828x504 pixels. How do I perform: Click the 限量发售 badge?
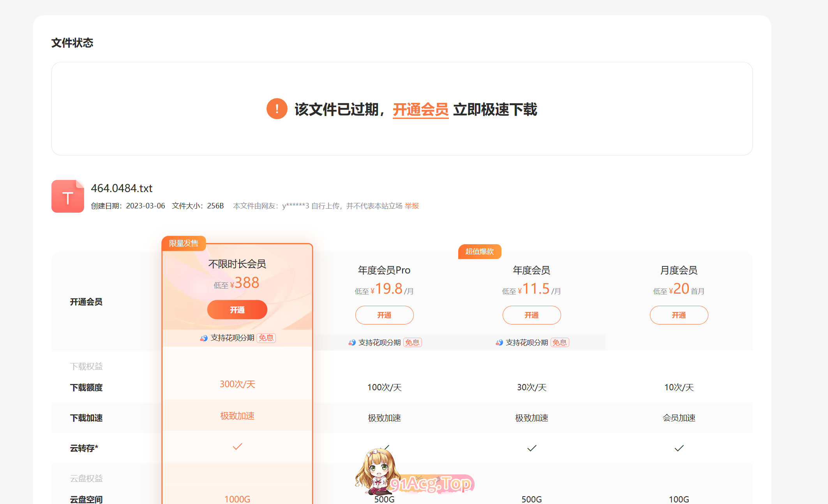coord(184,243)
